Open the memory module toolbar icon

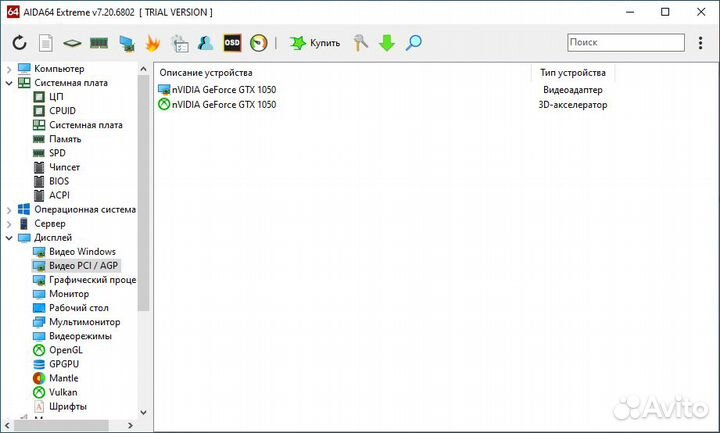[x=99, y=43]
